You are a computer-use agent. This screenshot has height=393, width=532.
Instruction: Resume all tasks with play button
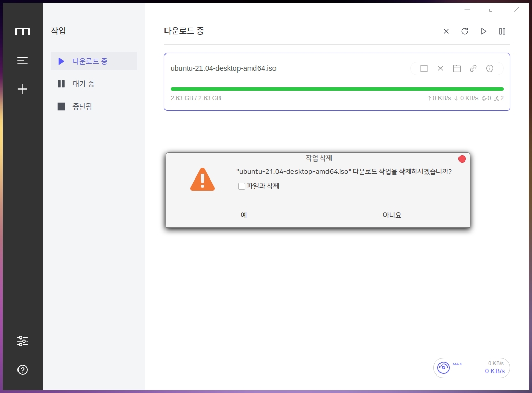coord(483,31)
